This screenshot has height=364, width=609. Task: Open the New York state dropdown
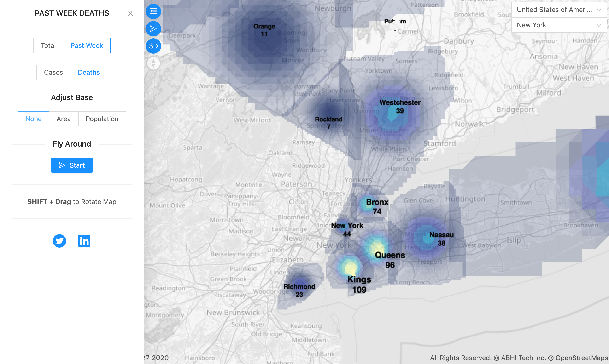pos(558,25)
